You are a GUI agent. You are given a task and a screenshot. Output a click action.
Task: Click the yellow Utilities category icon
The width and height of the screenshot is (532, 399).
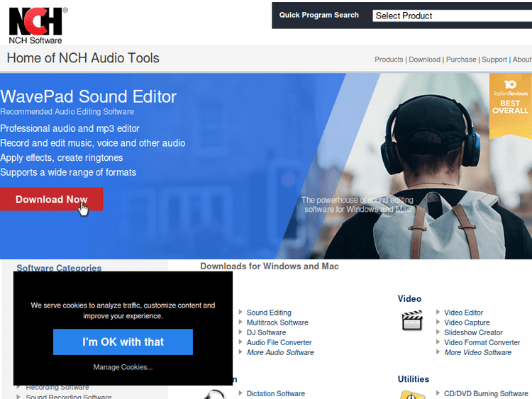412,394
